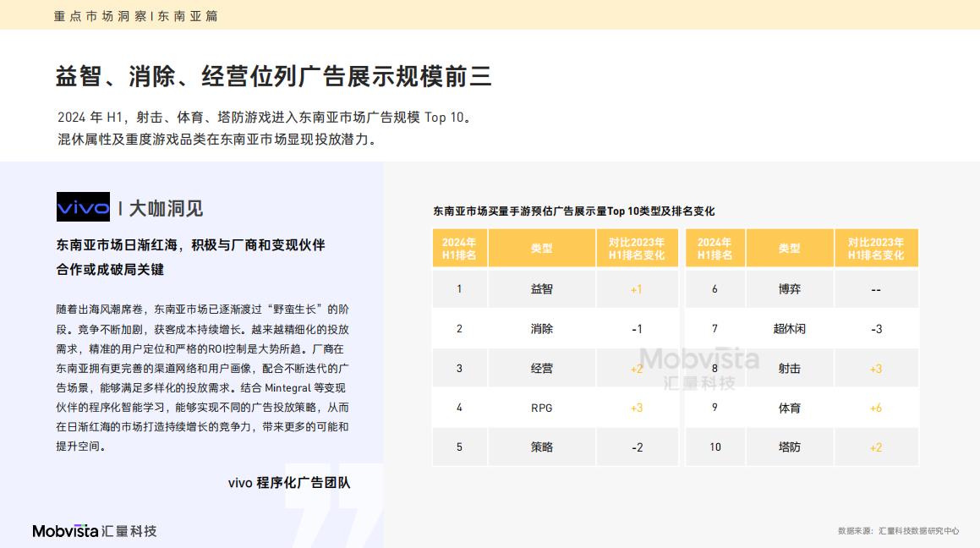Click the vivo logo
Image resolution: width=980 pixels, height=548 pixels.
pyautogui.click(x=83, y=207)
